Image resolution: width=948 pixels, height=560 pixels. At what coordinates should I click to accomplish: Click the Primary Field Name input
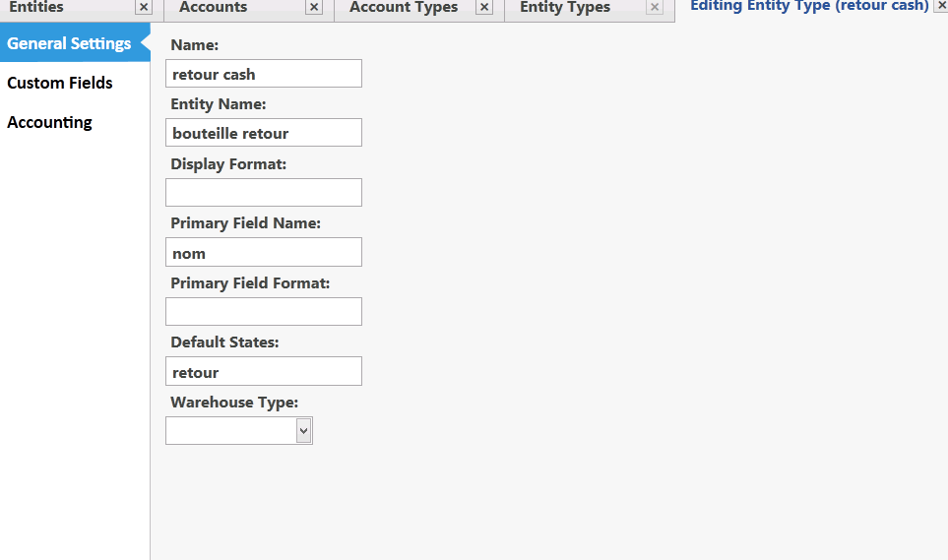264,252
